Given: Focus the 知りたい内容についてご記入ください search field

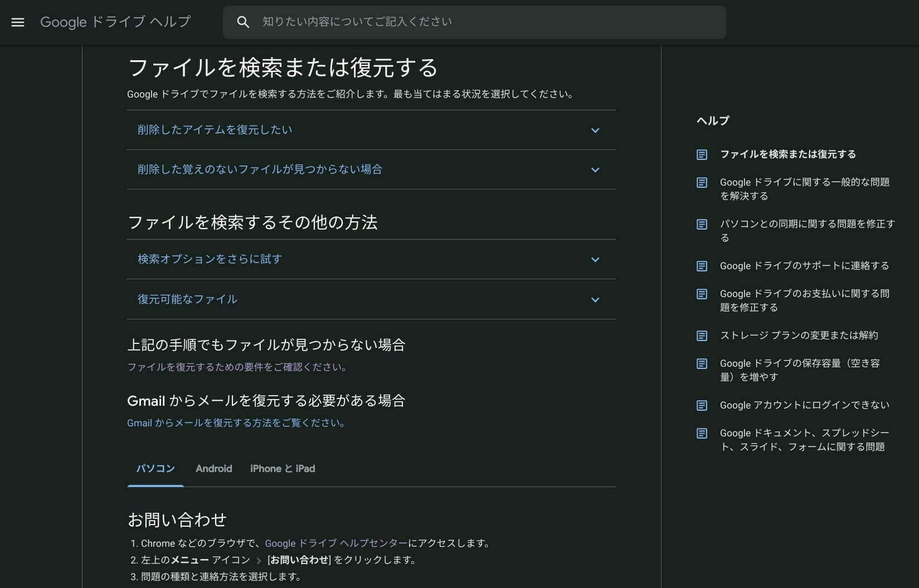Looking at the screenshot, I should tap(474, 22).
